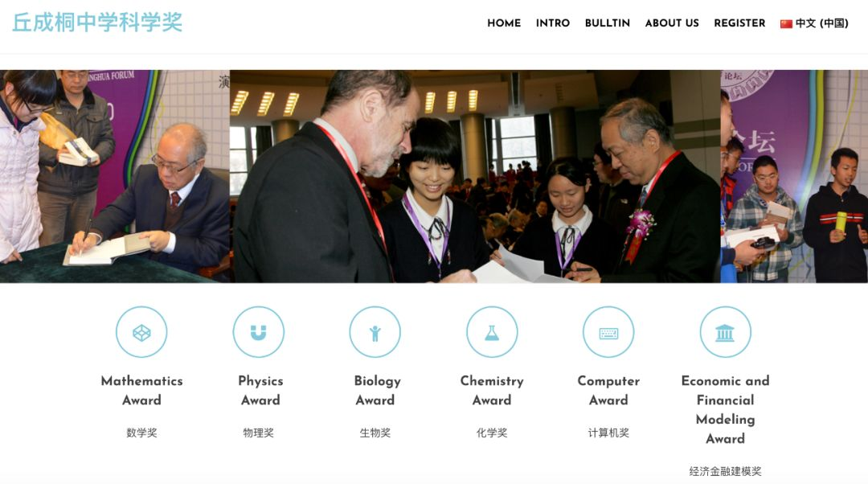Open the Physics Award heading link
Screen dimensions: 868x484
click(260, 391)
